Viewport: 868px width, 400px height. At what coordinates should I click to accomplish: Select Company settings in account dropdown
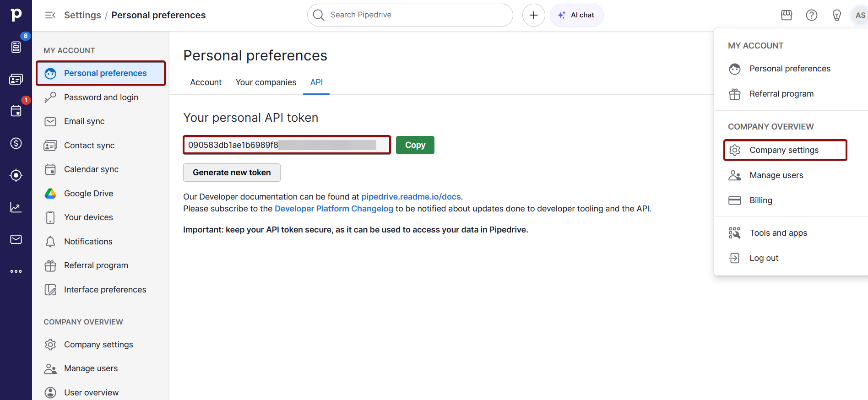pos(784,150)
